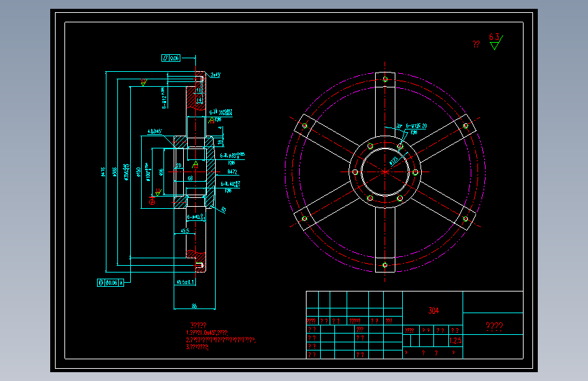This screenshot has height=381, width=588.
Task: Click the 45.5±0.1 dimension text
Action: (x=185, y=282)
